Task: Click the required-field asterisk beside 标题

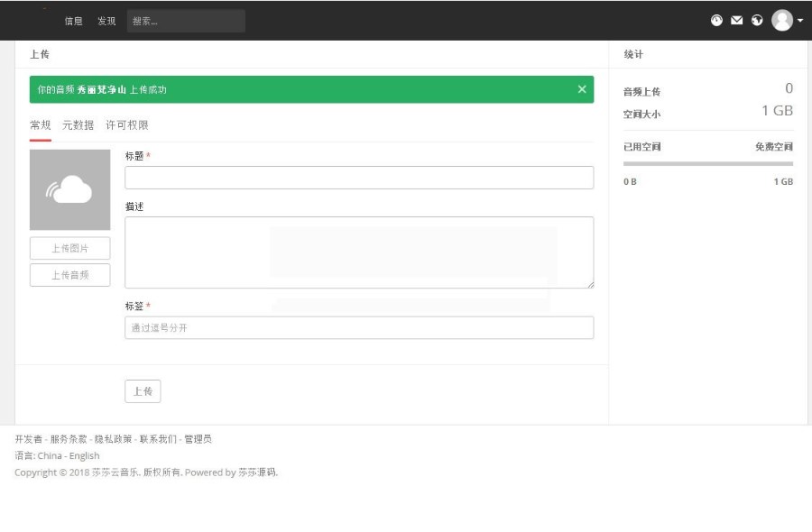Action: 147,155
